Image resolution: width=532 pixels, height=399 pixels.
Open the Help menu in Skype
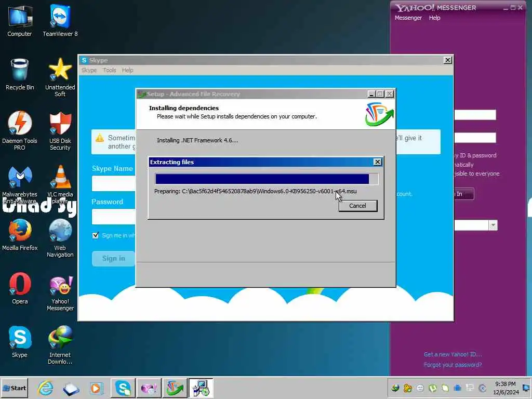[128, 70]
